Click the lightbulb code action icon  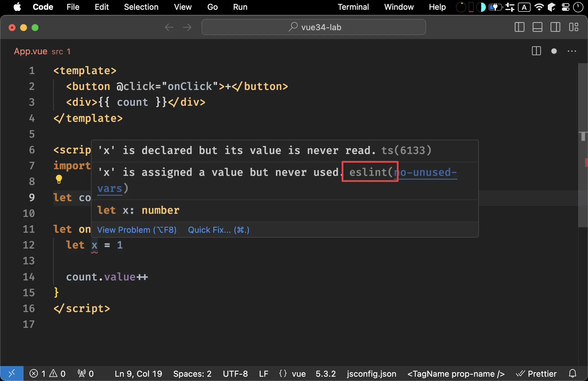click(59, 179)
